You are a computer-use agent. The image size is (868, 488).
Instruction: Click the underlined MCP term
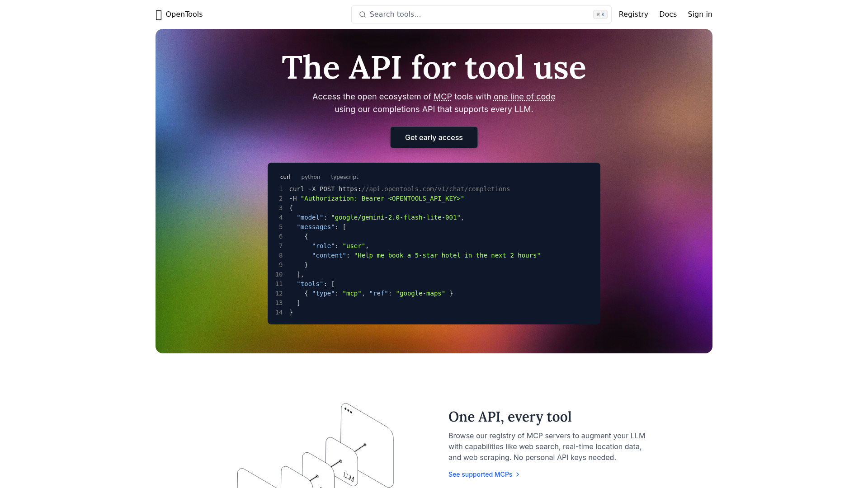(x=442, y=97)
